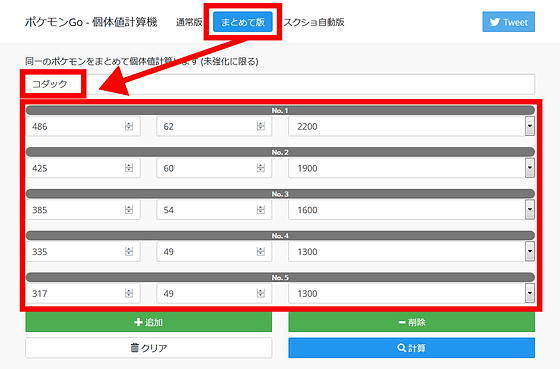Click the stepper on the 425 CP field
The image size is (560, 369).
[129, 168]
